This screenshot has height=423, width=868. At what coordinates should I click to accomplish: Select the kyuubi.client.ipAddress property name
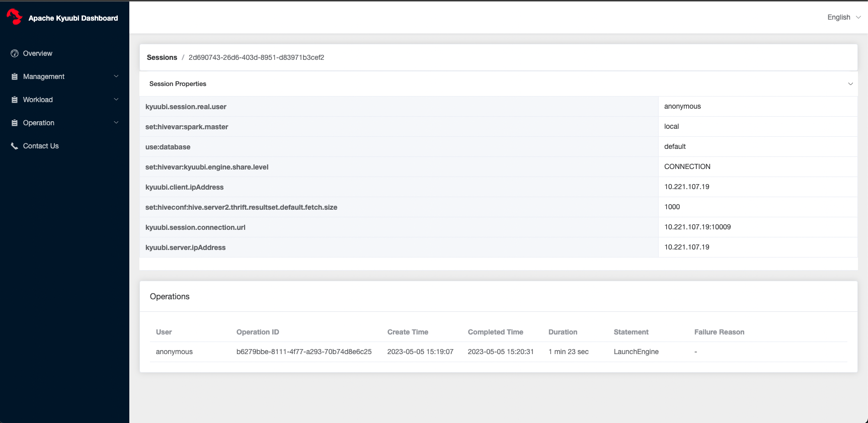184,187
